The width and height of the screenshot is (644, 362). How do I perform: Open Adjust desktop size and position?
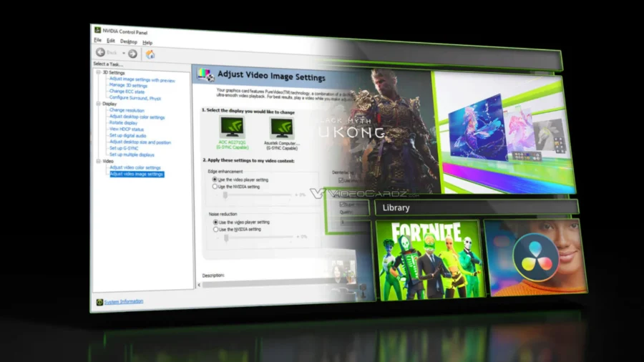tap(140, 142)
